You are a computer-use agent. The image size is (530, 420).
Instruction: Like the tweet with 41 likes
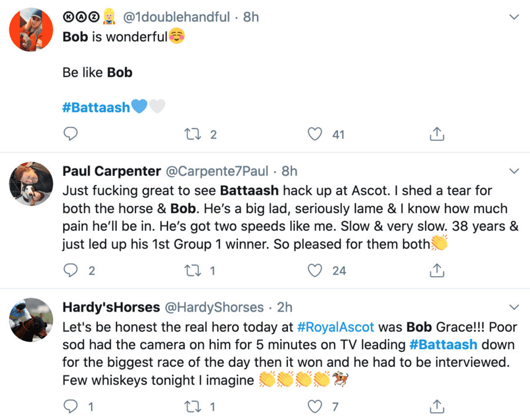click(316, 134)
